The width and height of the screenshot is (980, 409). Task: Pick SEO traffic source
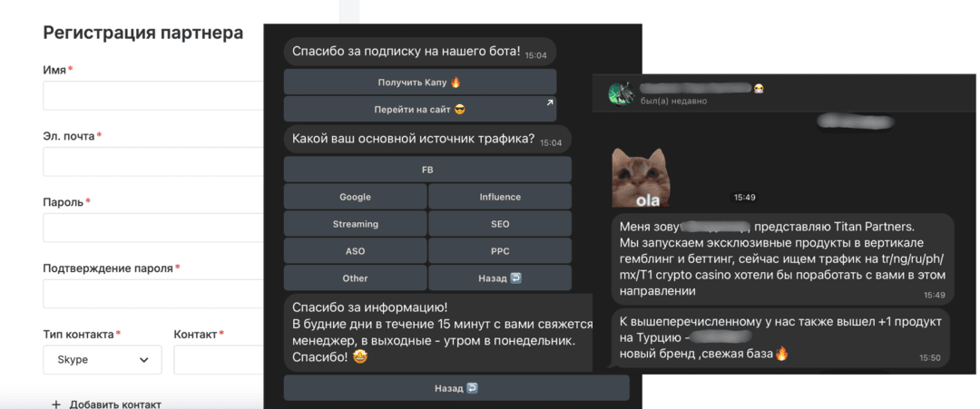pyautogui.click(x=499, y=224)
